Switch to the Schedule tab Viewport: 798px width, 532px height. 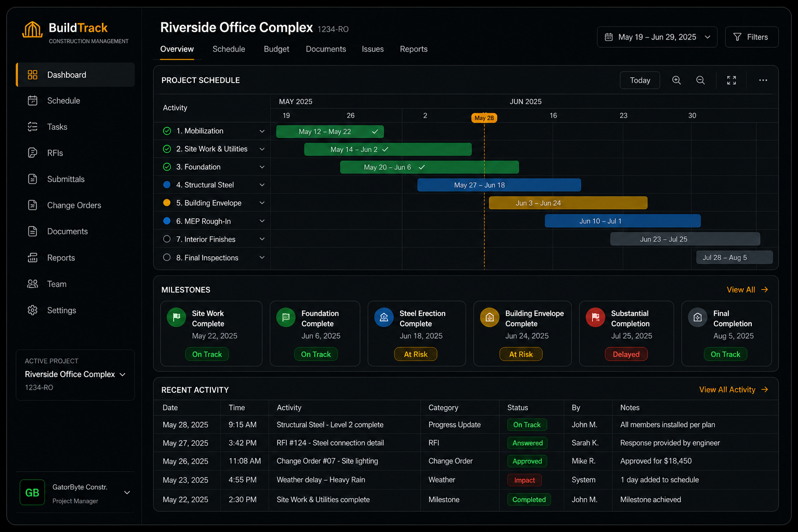coord(229,49)
